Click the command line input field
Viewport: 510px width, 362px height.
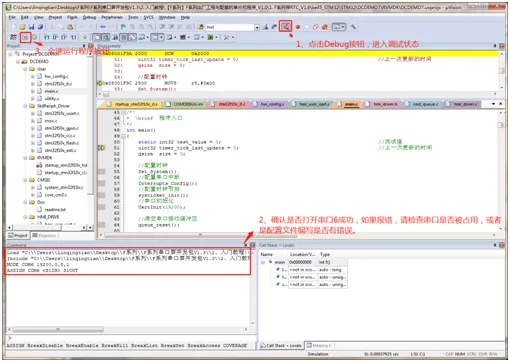(132, 338)
